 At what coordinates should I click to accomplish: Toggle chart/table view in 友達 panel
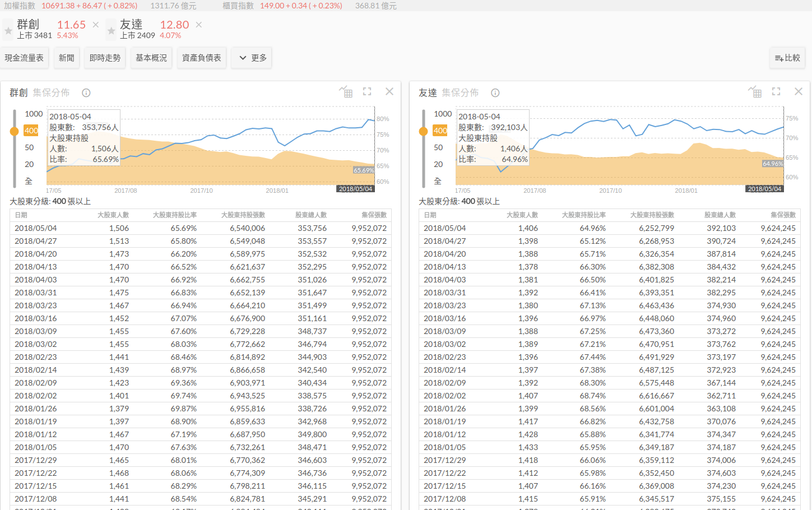[755, 92]
